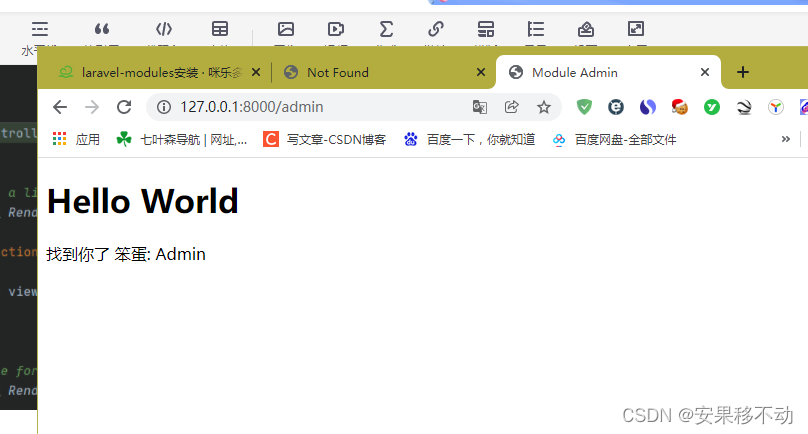Insert a table with the table icon

point(220,29)
